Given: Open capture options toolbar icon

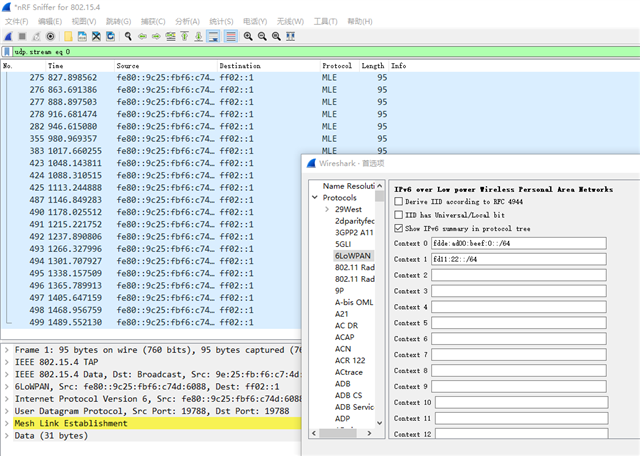Looking at the screenshot, I should pos(50,37).
